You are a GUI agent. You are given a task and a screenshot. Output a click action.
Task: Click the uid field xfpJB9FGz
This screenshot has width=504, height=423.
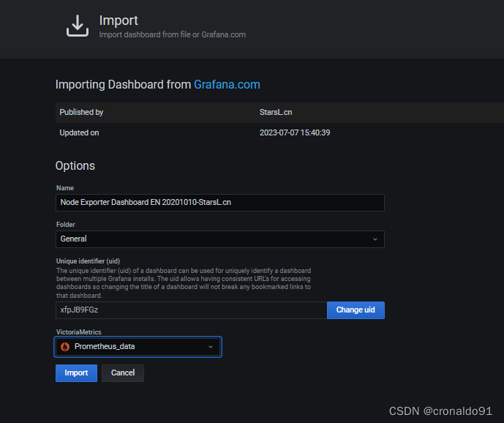point(191,310)
